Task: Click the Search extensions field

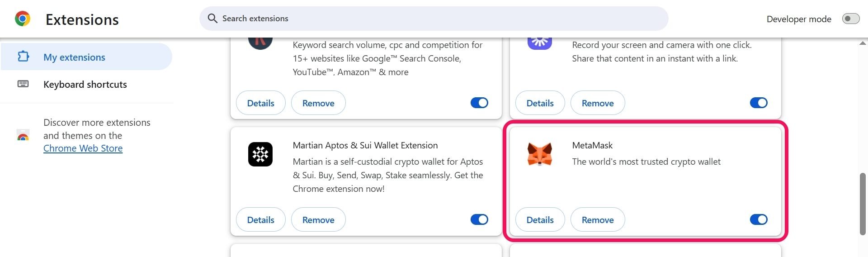Action: tap(434, 19)
